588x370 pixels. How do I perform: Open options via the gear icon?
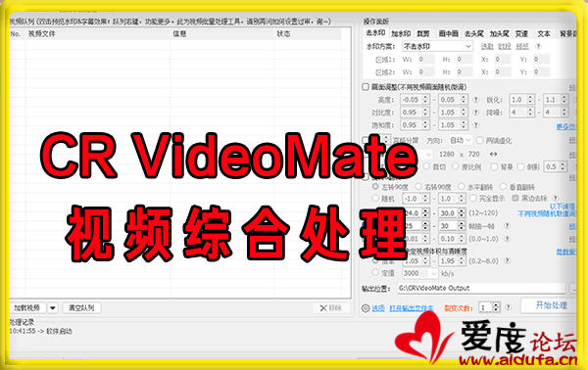pos(366,308)
